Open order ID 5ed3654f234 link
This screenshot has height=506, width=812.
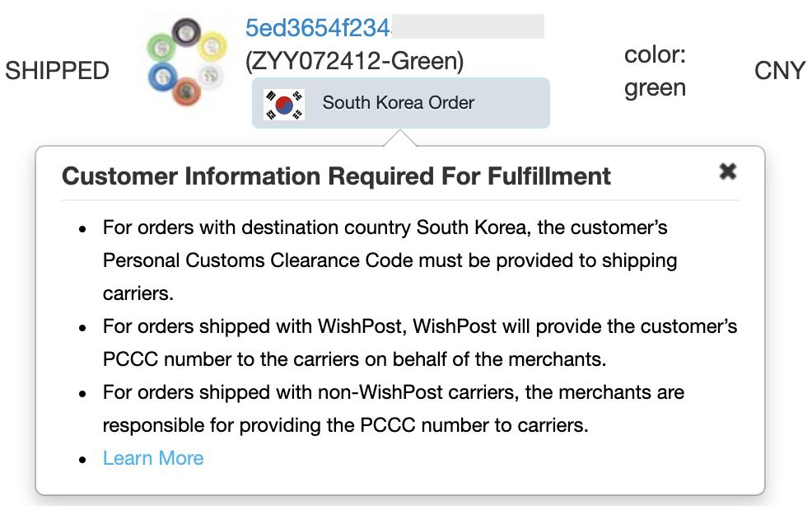(318, 27)
